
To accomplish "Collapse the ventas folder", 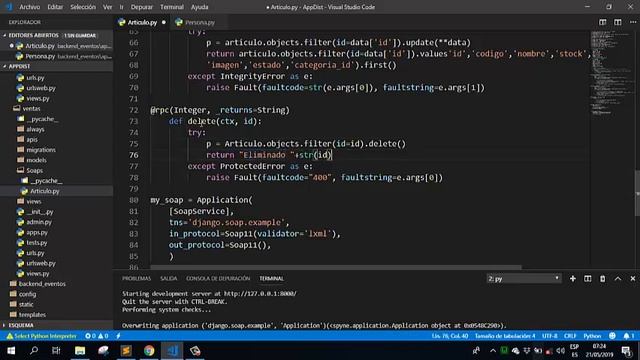I will (31, 109).
